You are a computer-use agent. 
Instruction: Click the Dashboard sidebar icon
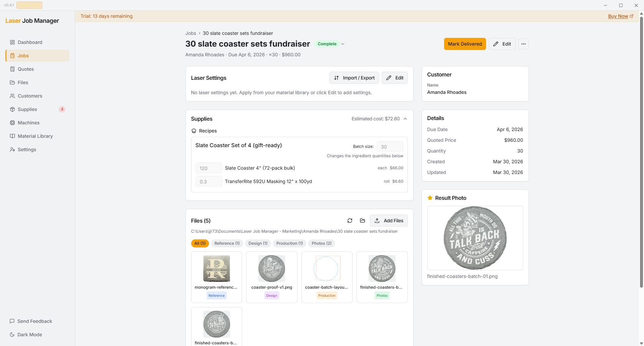[12, 42]
